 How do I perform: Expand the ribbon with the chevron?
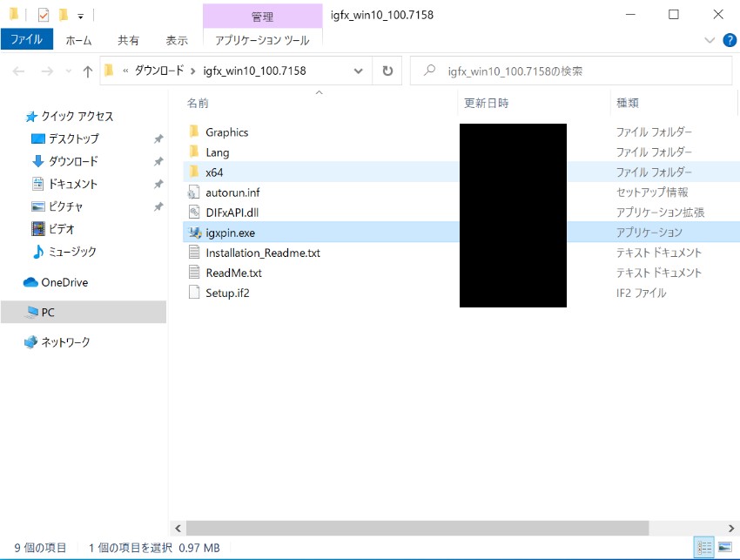click(710, 39)
